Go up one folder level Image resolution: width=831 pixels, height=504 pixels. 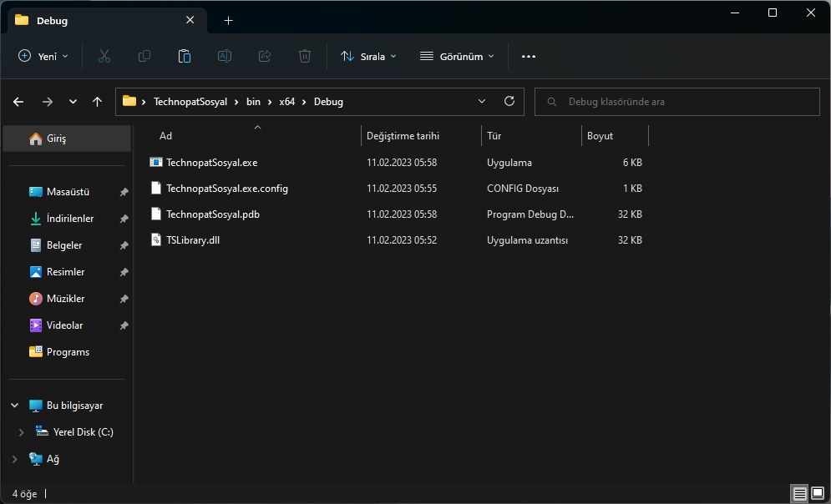tap(98, 102)
